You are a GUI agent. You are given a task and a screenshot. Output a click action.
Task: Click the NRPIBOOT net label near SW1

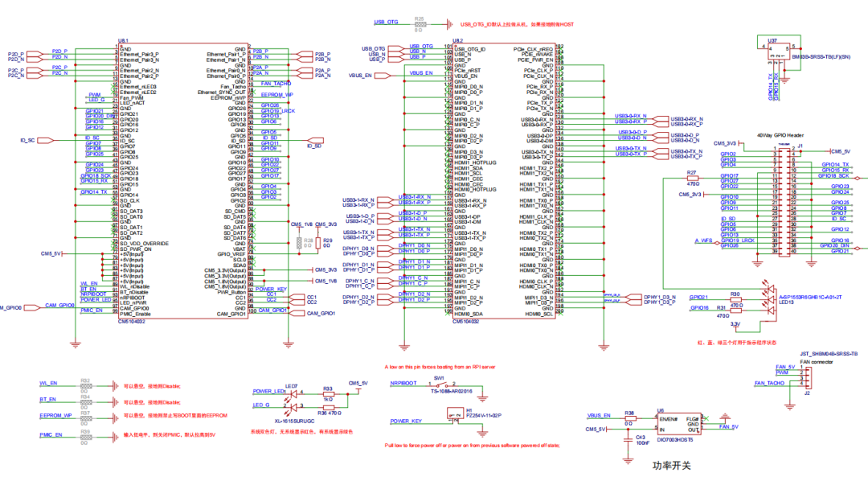coord(403,384)
